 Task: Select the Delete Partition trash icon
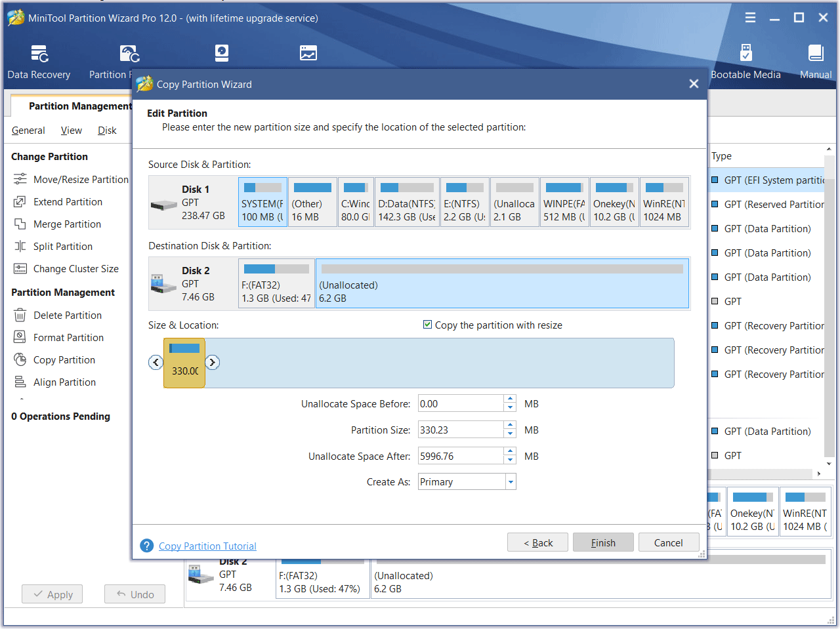click(x=20, y=315)
